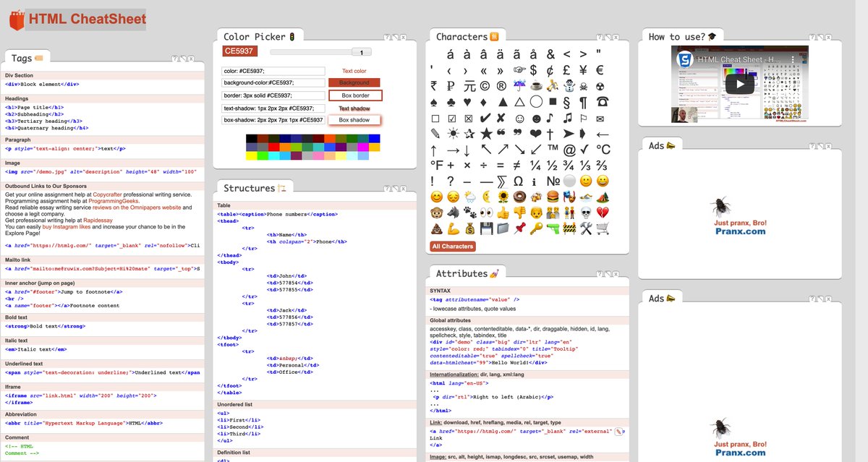The height and width of the screenshot is (462, 868).
Task: Open help for the Tags panel
Action: [174, 58]
